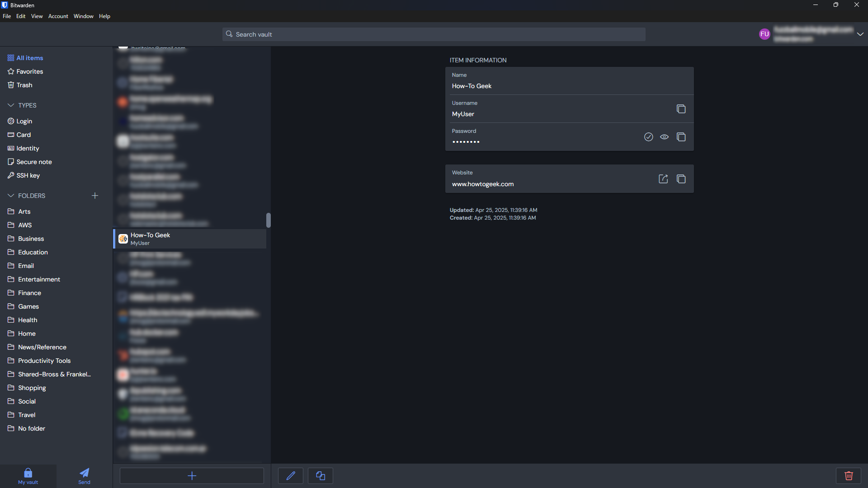Image resolution: width=868 pixels, height=488 pixels.
Task: Check if password has been exposed
Action: pos(648,137)
